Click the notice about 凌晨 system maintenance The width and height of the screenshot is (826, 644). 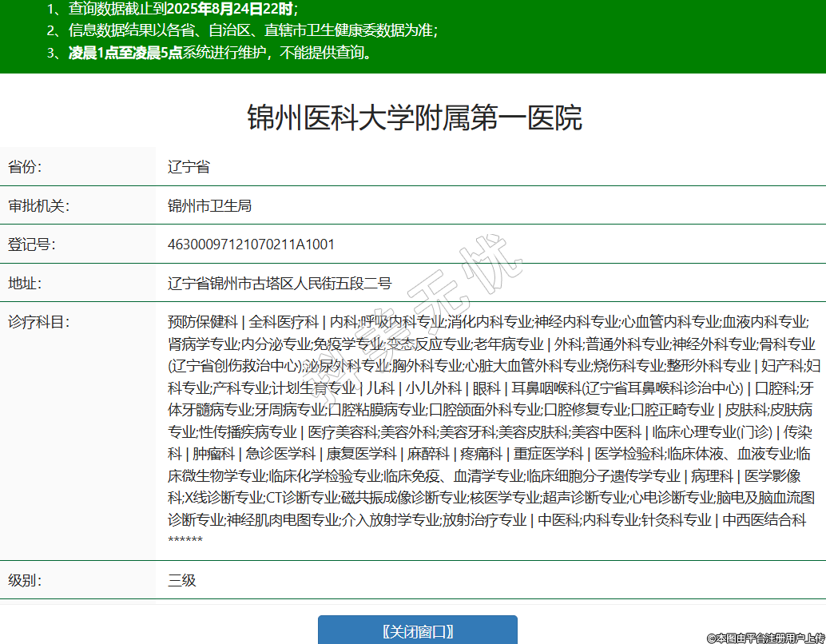[x=210, y=54]
